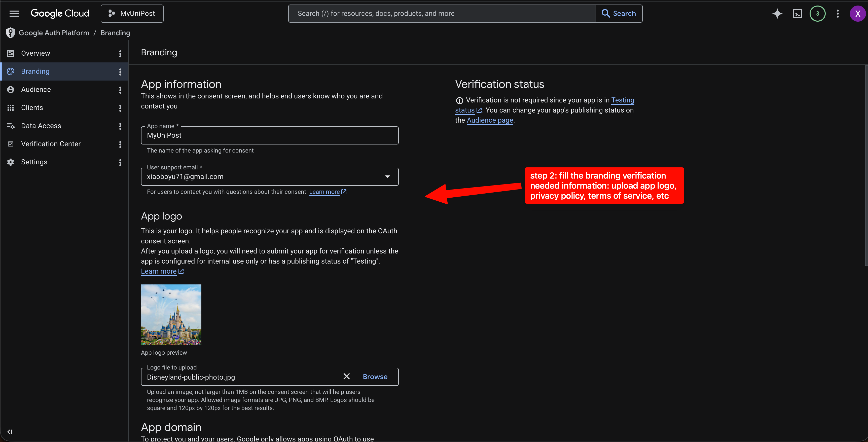Open Learn more about user consent
The width and height of the screenshot is (868, 442).
[328, 192]
